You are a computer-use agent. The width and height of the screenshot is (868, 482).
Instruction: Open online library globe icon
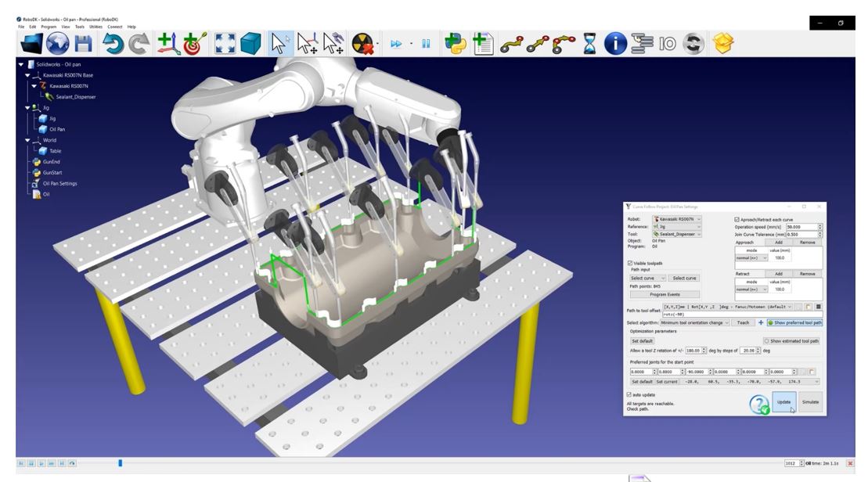pyautogui.click(x=58, y=43)
